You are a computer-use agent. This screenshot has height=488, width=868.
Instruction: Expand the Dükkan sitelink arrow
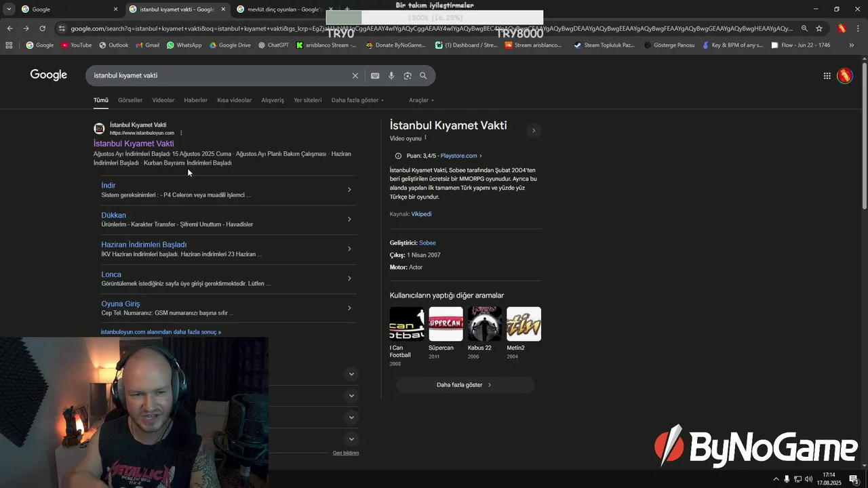(349, 219)
